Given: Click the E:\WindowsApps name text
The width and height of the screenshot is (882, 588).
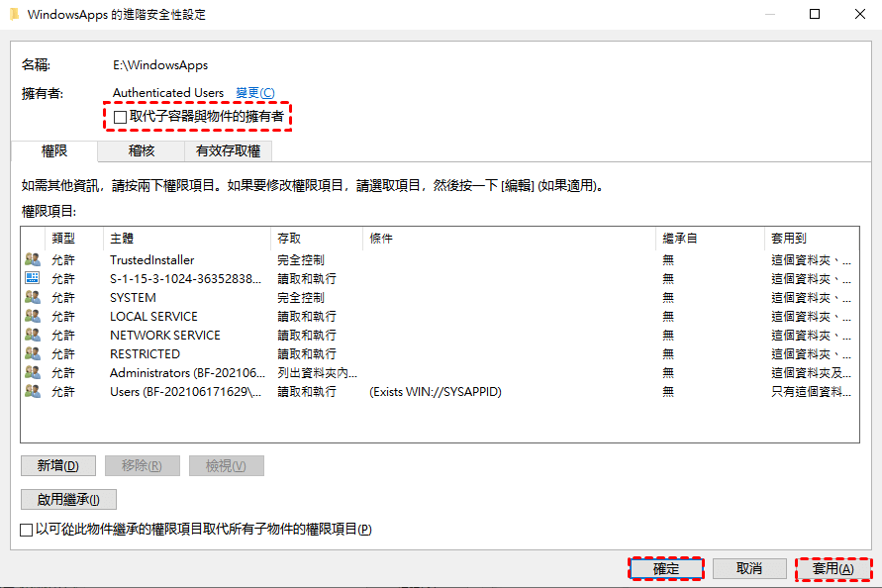Looking at the screenshot, I should point(160,65).
